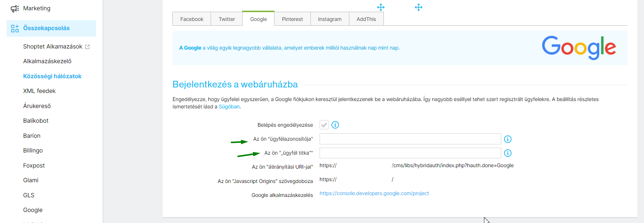This screenshot has height=223, width=644.
Task: Click the move handle right of AddThis
Action: click(x=419, y=7)
